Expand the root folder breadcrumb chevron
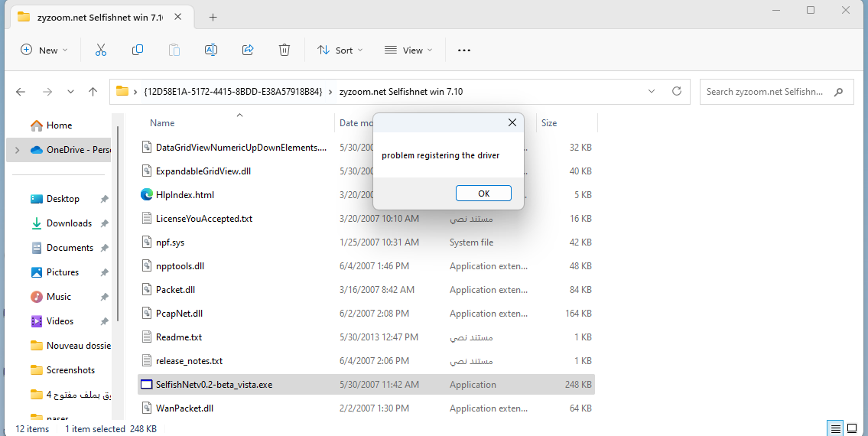 pos(135,92)
